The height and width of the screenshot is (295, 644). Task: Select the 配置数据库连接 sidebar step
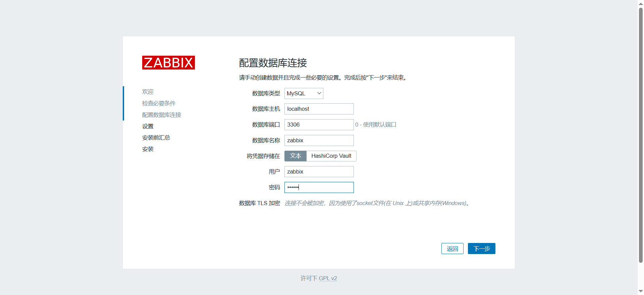[x=161, y=115]
